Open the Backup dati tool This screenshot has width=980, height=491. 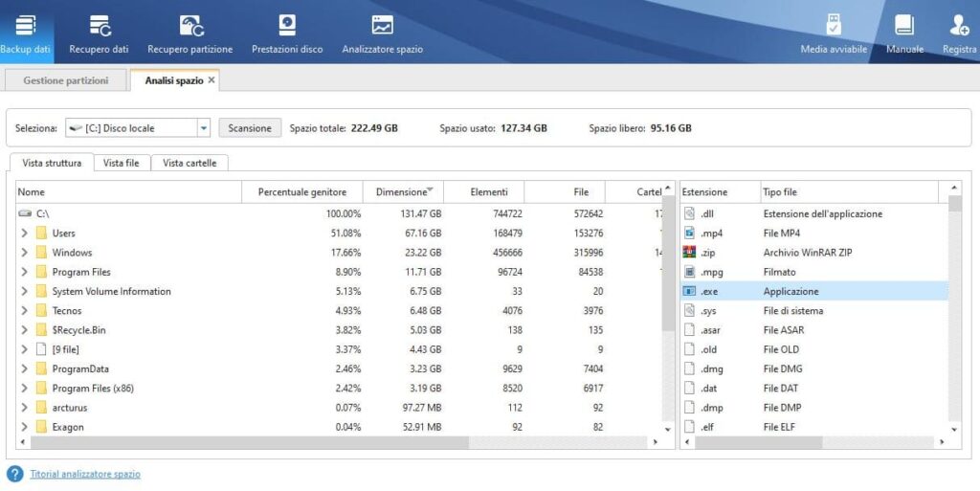click(x=26, y=33)
